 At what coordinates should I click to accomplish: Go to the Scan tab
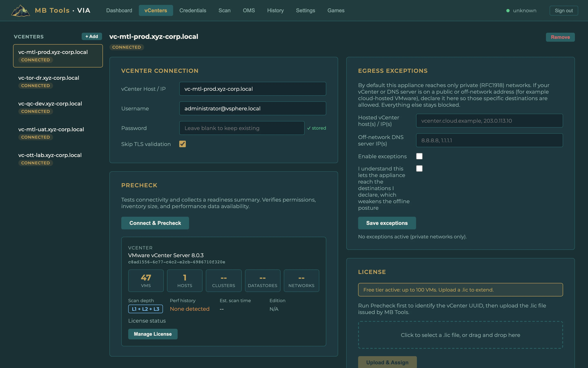224,10
